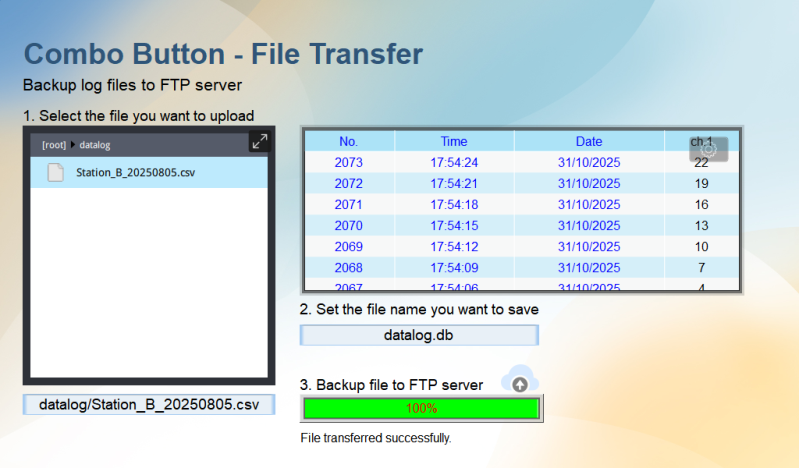
Task: Select time cell 17:54:09
Action: pyautogui.click(x=454, y=268)
